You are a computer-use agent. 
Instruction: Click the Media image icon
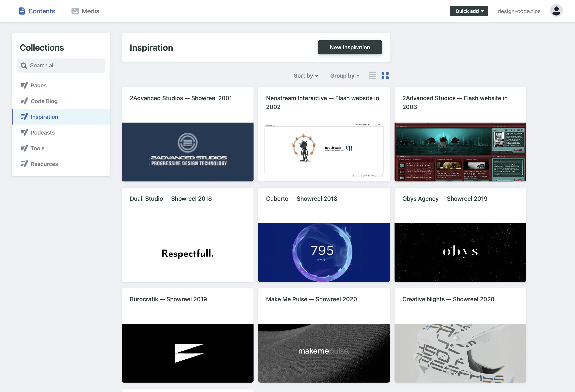tap(75, 11)
